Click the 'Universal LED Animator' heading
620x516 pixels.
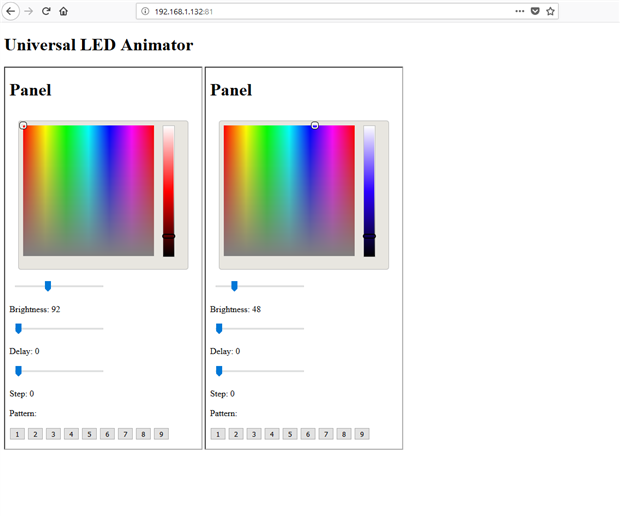[x=99, y=45]
